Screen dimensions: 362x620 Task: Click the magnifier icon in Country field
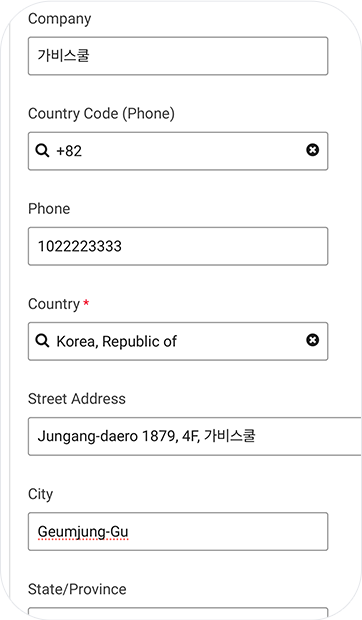42,341
